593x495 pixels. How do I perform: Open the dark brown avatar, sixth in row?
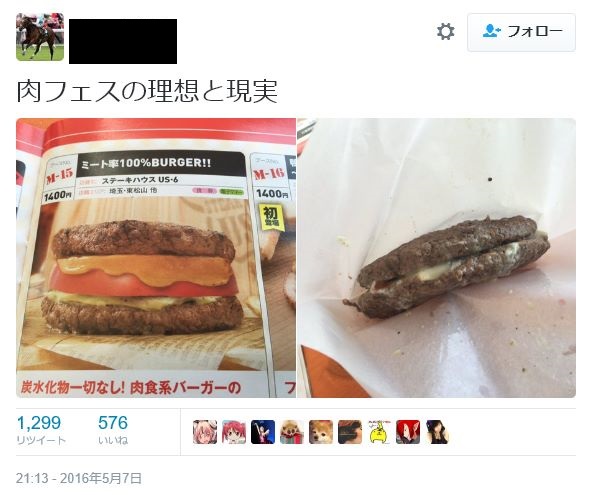[350, 431]
